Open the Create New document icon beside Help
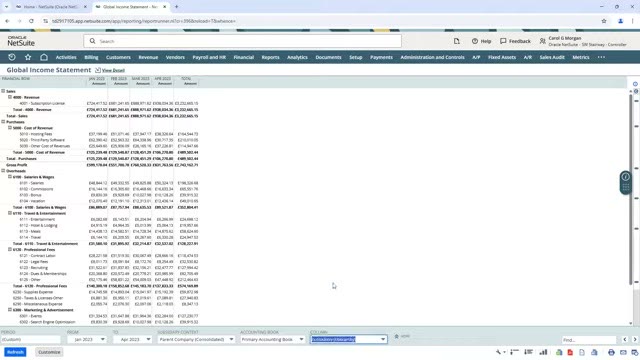The image size is (640, 360). [x=457, y=41]
